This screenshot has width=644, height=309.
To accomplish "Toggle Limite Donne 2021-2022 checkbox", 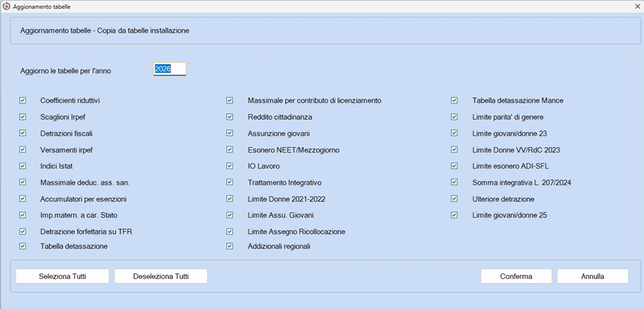I will (230, 198).
